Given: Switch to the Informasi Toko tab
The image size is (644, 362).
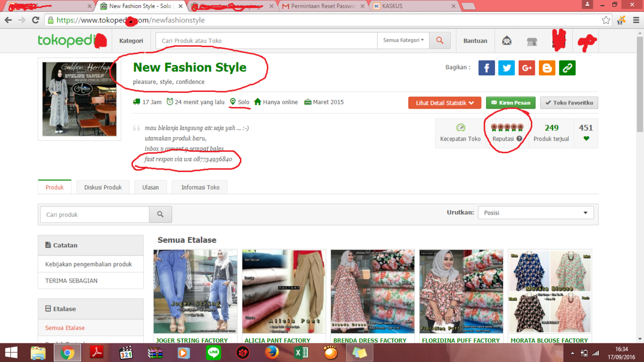Looking at the screenshot, I should pyautogui.click(x=200, y=187).
